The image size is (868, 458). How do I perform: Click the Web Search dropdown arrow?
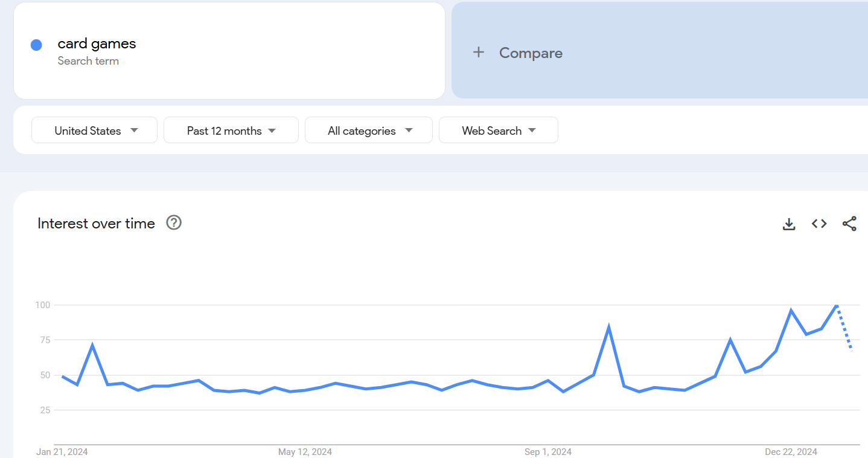(x=532, y=130)
